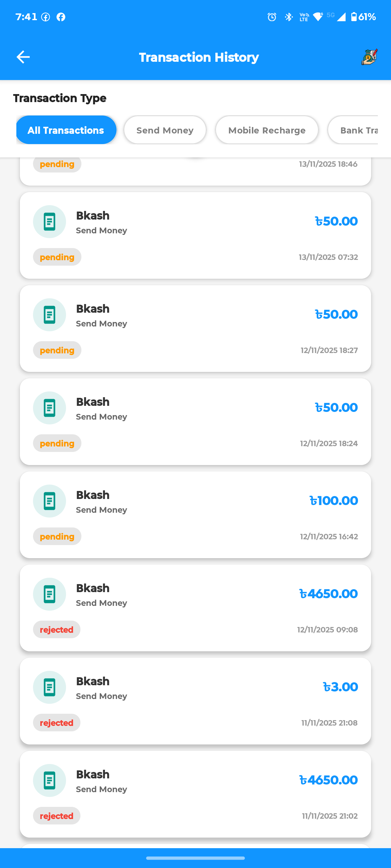Tap receipt icon of 13/11/2025 07:32 transaction
Screen dimensions: 391x868
coord(49,222)
